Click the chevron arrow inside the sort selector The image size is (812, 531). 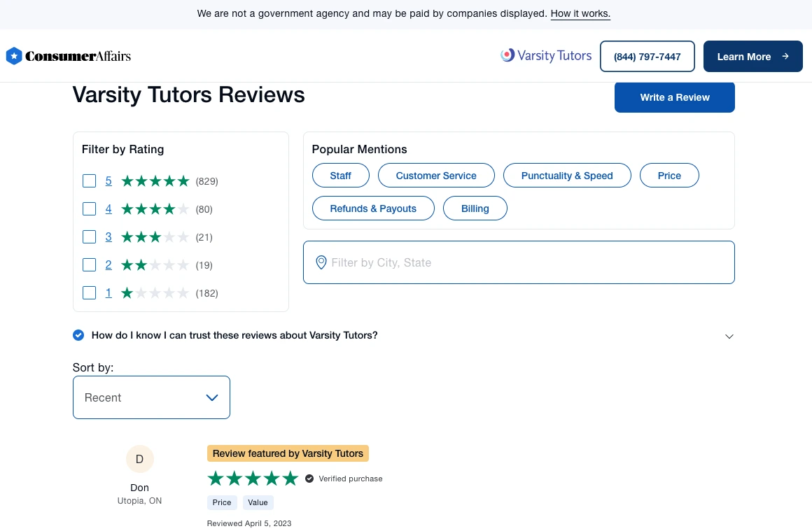(x=211, y=397)
